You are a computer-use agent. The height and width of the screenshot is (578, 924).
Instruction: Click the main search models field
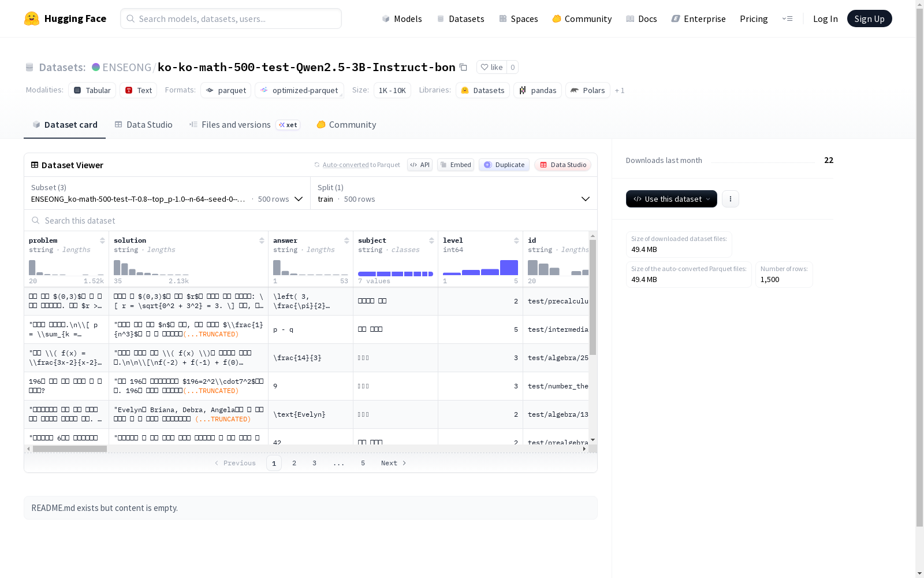(x=231, y=18)
